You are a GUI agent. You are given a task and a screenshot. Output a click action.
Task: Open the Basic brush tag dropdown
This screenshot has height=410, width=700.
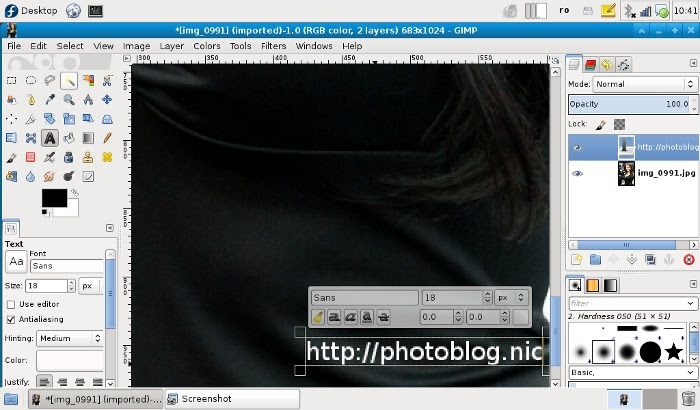(x=633, y=372)
